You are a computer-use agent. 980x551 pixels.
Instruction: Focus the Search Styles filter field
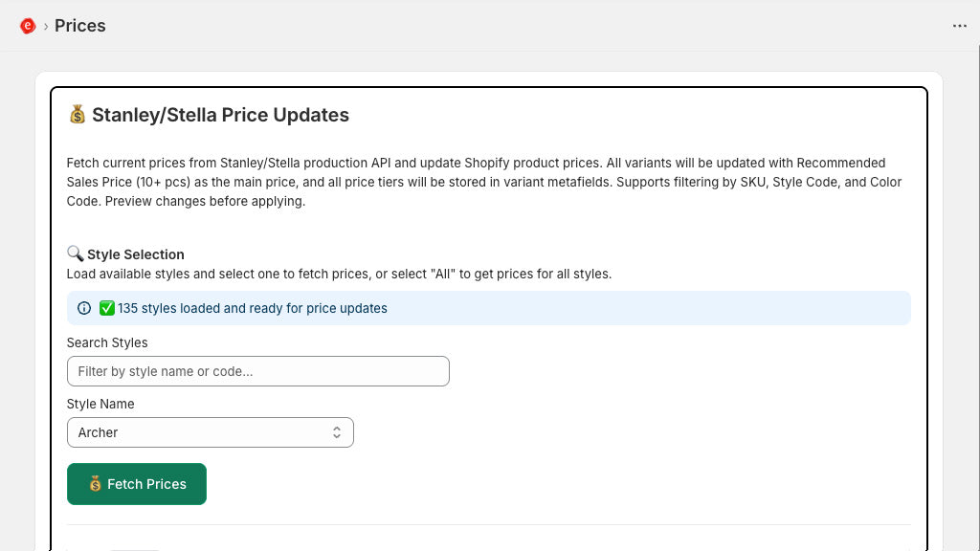tap(257, 371)
